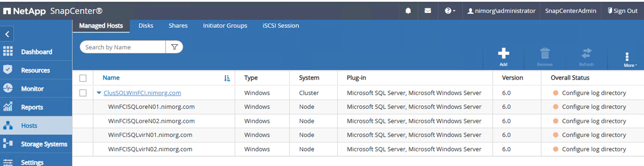This screenshot has width=644, height=166.
Task: Toggle the Name sort order icon
Action: [x=227, y=78]
